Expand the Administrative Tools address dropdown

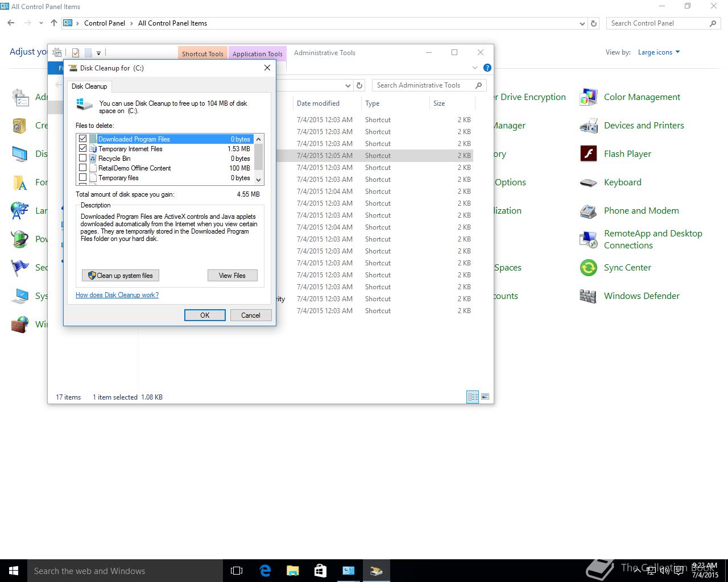pyautogui.click(x=348, y=85)
